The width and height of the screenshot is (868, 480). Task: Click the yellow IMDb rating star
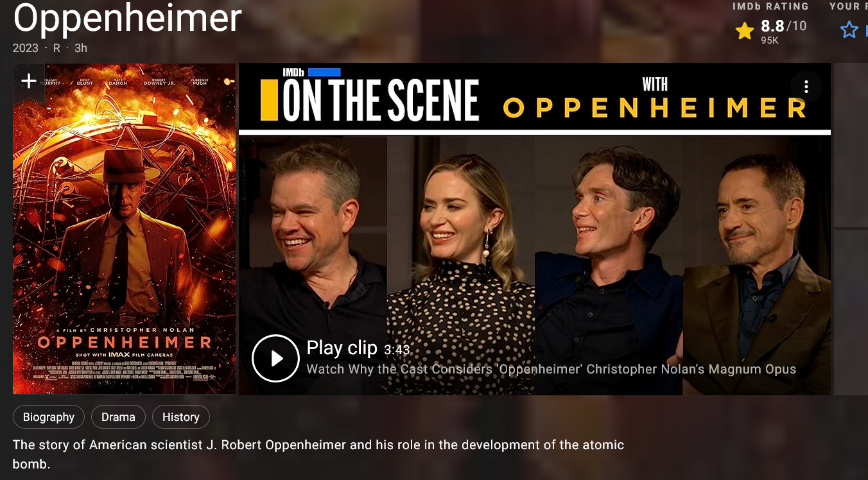coord(744,30)
